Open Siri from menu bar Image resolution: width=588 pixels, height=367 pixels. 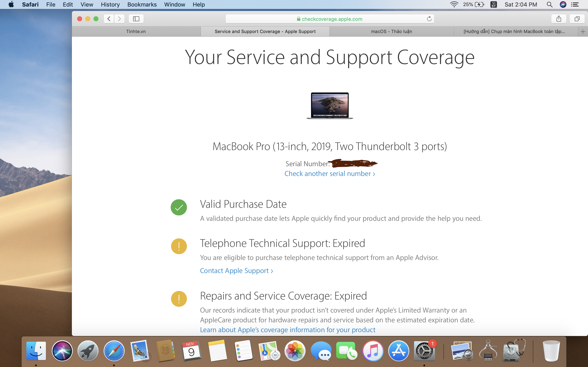[x=563, y=4]
